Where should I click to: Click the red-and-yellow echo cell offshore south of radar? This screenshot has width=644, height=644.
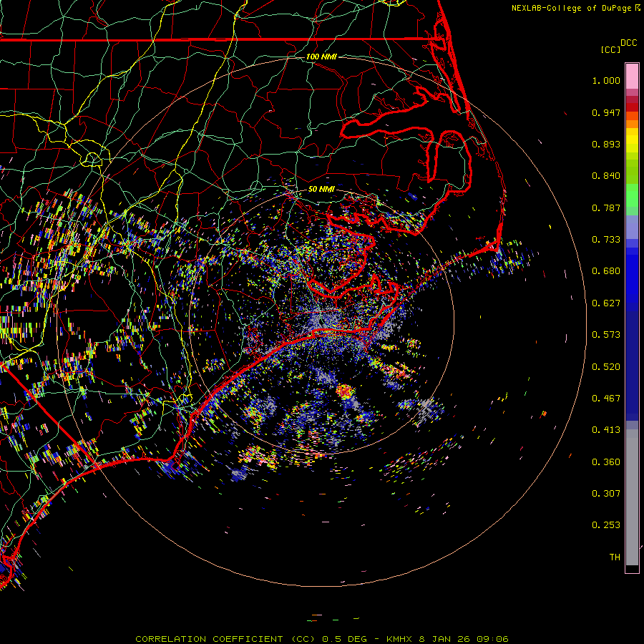pyautogui.click(x=346, y=392)
